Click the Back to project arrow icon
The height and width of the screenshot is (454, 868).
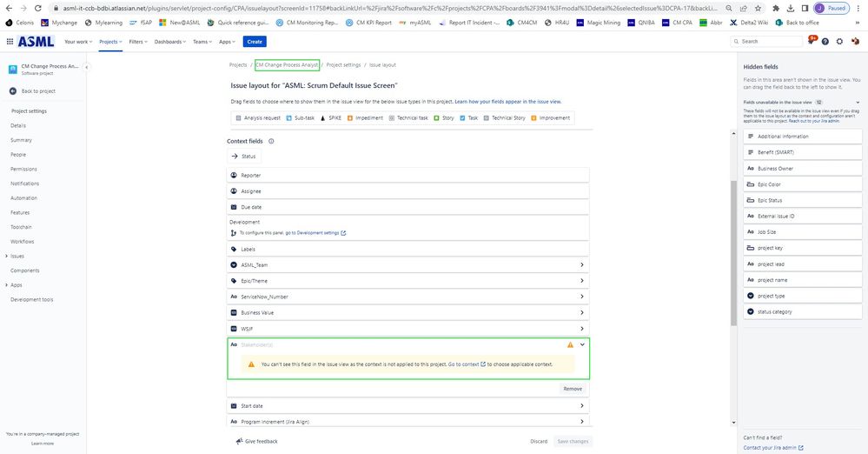point(13,91)
